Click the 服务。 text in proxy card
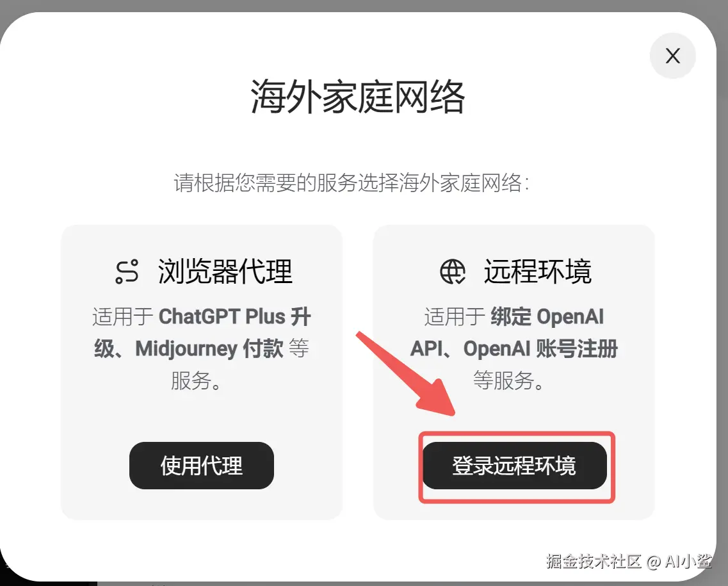728x586 pixels. [197, 380]
